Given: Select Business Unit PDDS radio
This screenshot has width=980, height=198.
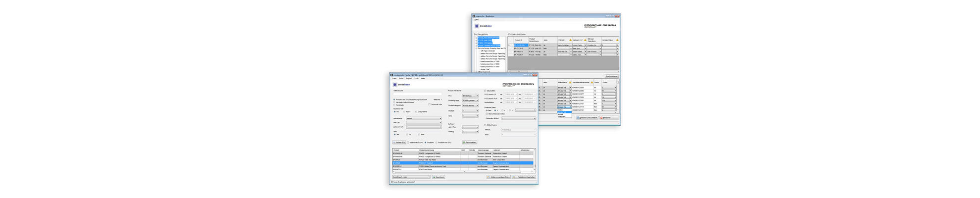Looking at the screenshot, I should 404,112.
